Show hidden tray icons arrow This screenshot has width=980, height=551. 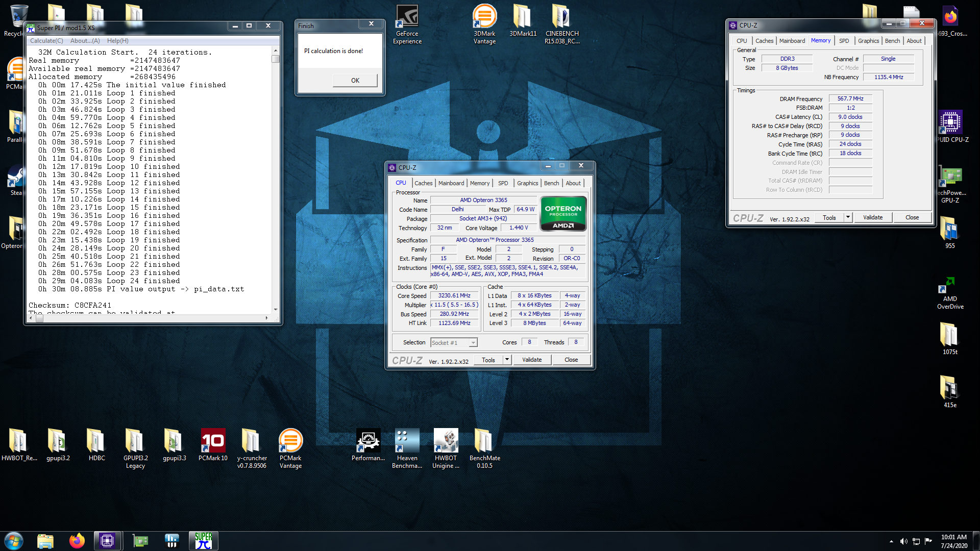click(x=891, y=541)
